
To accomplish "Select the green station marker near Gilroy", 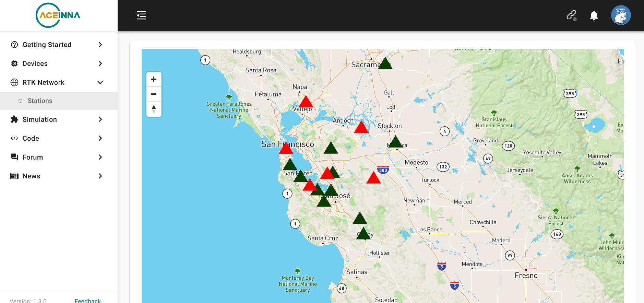I will point(363,233).
